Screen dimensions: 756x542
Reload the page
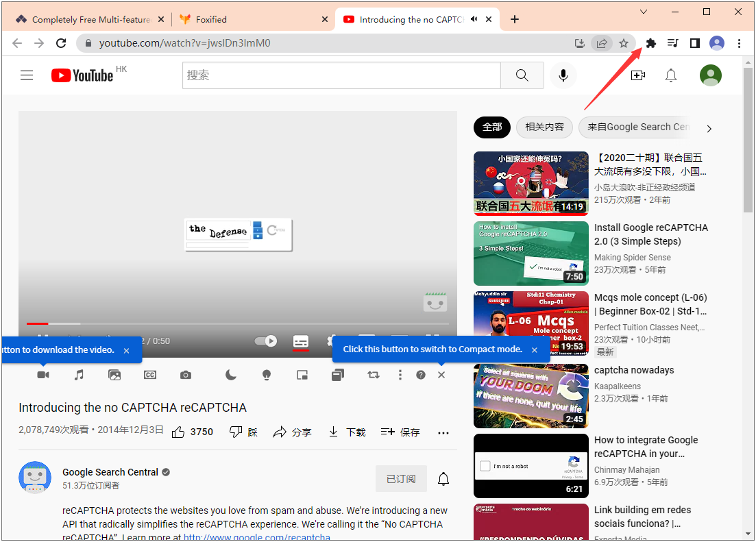pos(61,43)
